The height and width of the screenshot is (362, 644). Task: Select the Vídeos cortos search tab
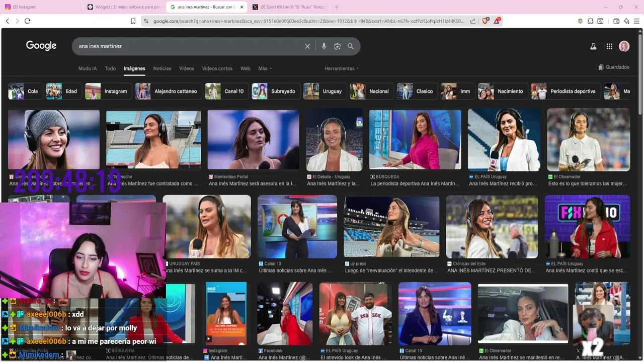coord(217,68)
